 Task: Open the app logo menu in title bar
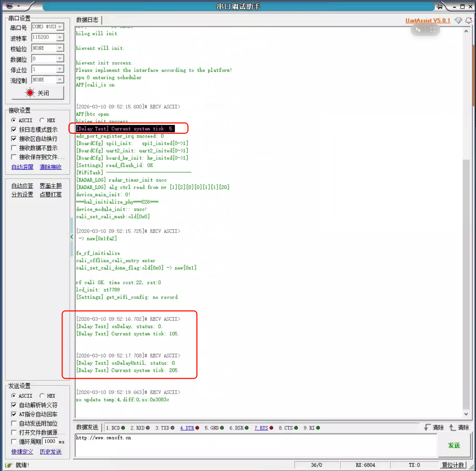pyautogui.click(x=10, y=6)
